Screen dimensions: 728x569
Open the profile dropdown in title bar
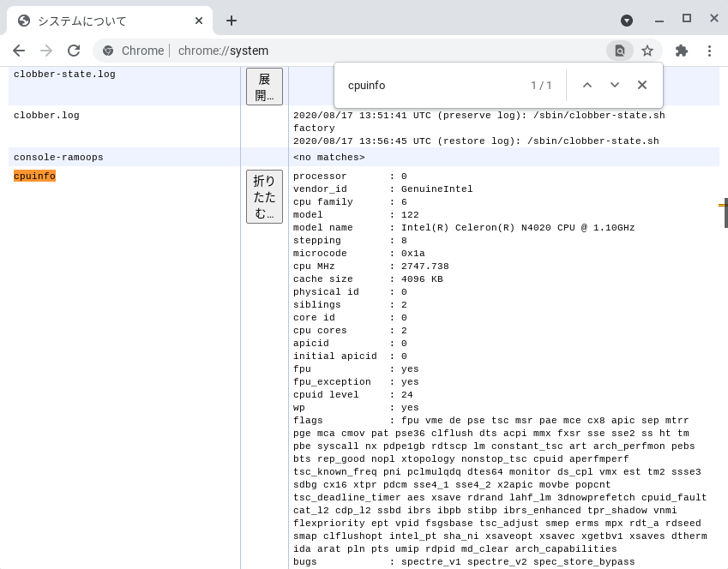point(627,20)
